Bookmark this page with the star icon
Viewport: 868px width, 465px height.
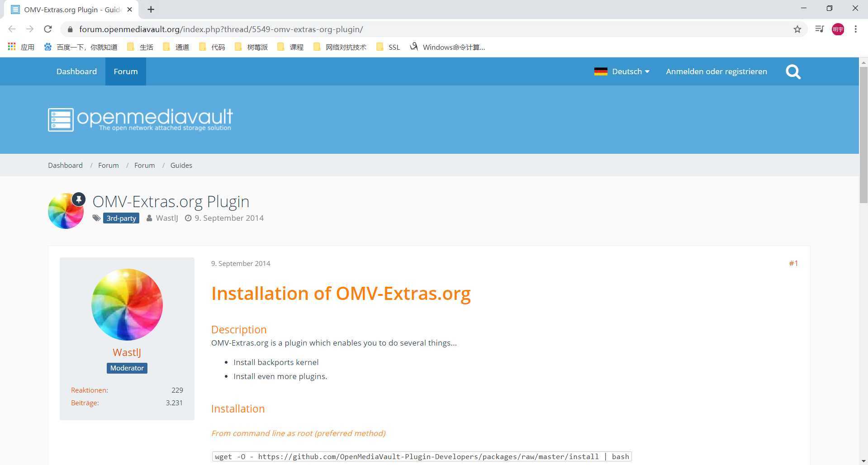(797, 29)
